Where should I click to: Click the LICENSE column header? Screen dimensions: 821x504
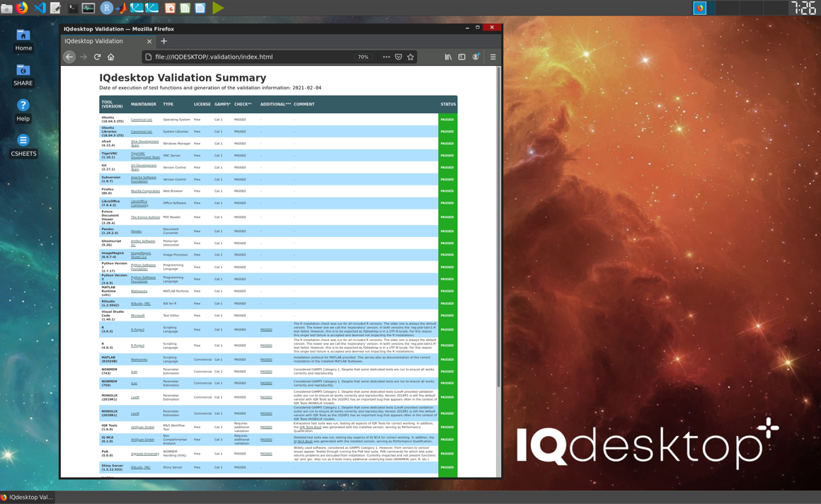pos(202,104)
